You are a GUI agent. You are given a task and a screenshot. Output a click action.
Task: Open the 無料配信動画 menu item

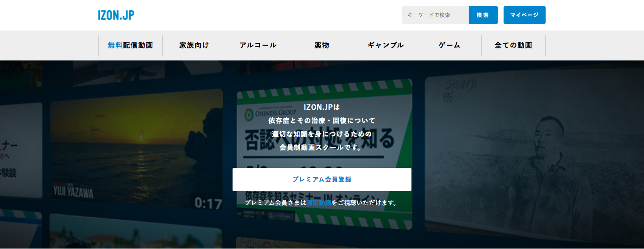(x=131, y=45)
